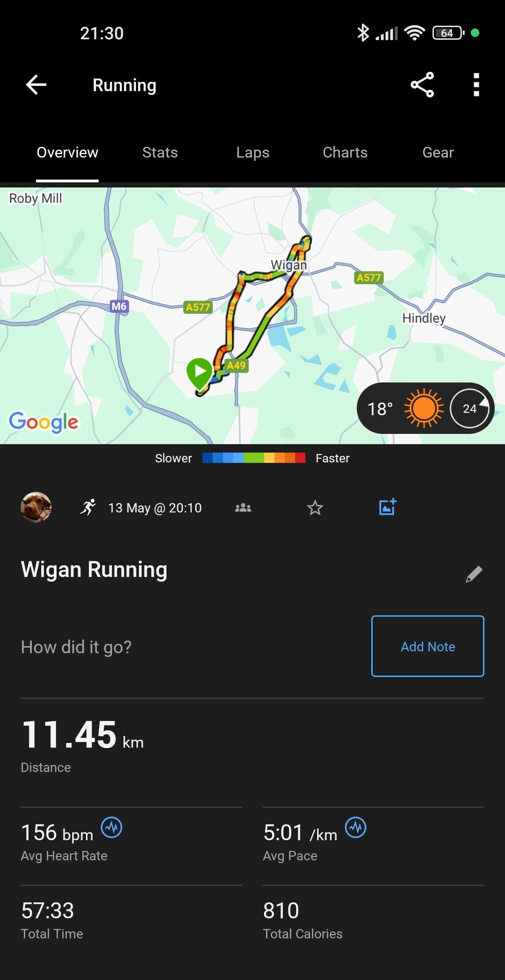This screenshot has width=505, height=980.
Task: Tap the running activity type icon
Action: pyautogui.click(x=88, y=507)
